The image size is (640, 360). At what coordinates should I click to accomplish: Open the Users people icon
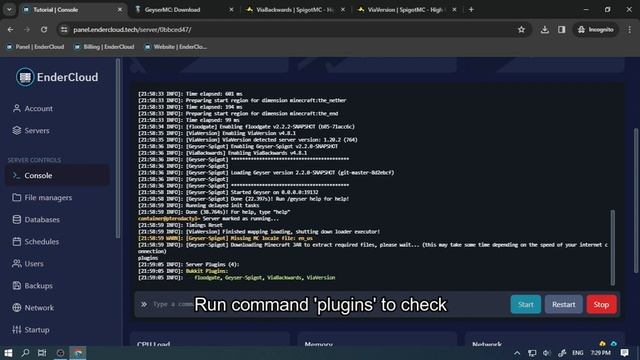pos(17,263)
